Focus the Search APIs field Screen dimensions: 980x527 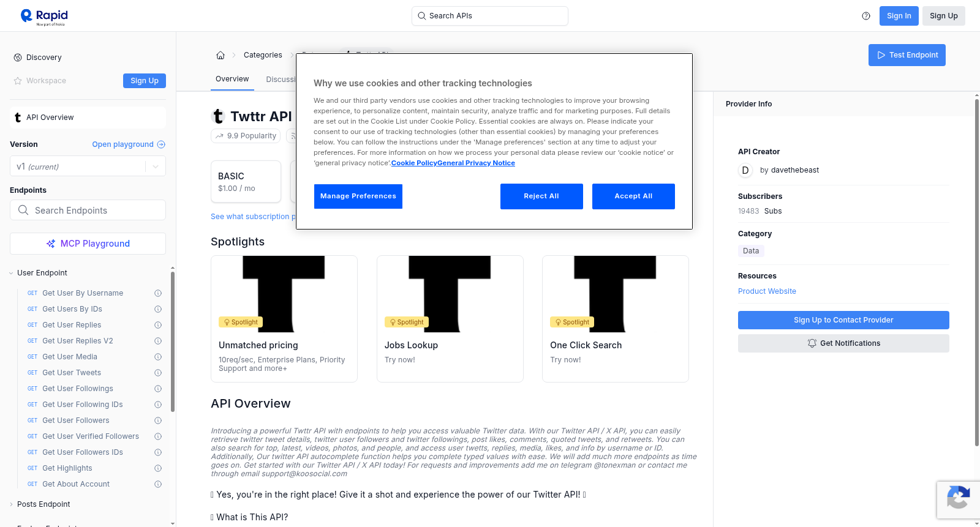point(490,16)
